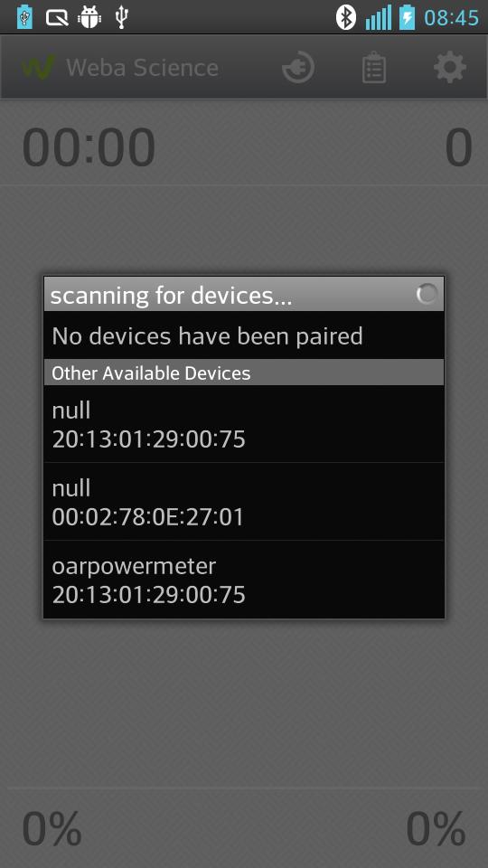Viewport: 488px width, 868px height.
Task: Tap the Weba Science logo icon
Action: pos(39,68)
